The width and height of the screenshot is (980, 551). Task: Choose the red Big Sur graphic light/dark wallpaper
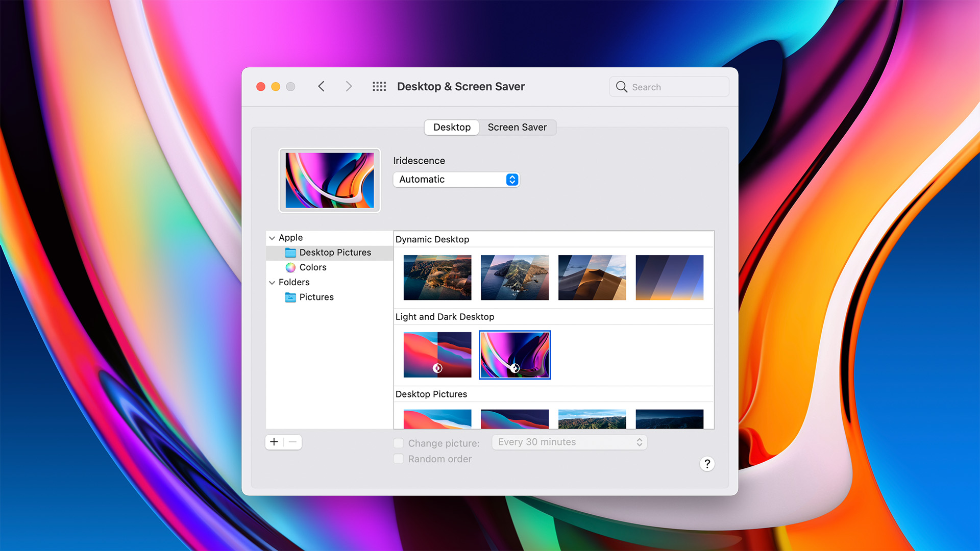pyautogui.click(x=437, y=355)
